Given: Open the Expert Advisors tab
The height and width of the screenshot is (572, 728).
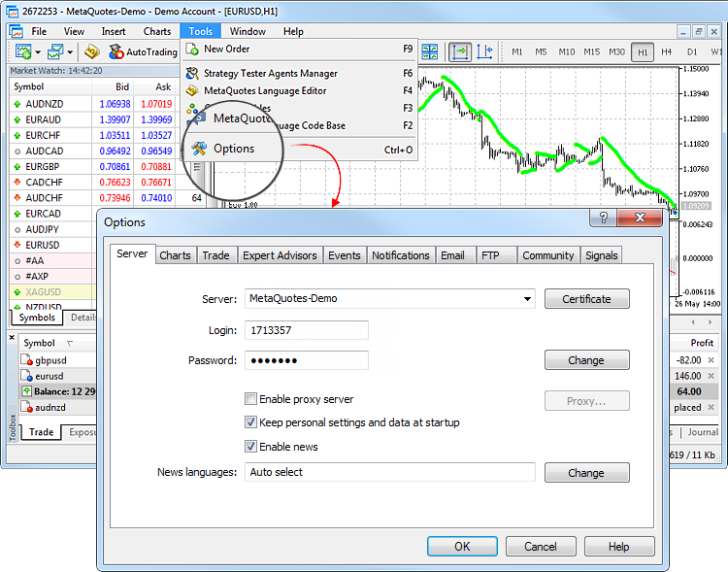Looking at the screenshot, I should click(280, 255).
